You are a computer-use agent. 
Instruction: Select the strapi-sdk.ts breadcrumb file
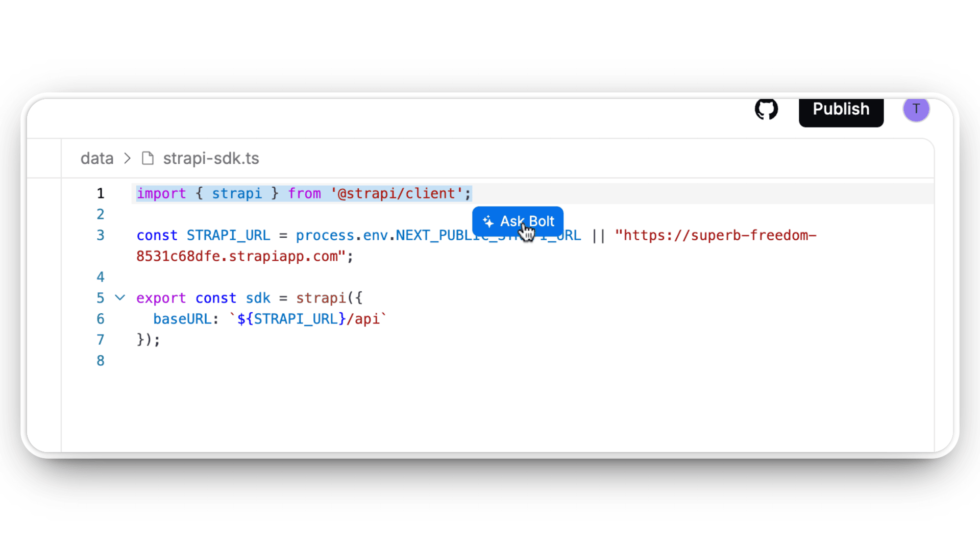pos(211,159)
